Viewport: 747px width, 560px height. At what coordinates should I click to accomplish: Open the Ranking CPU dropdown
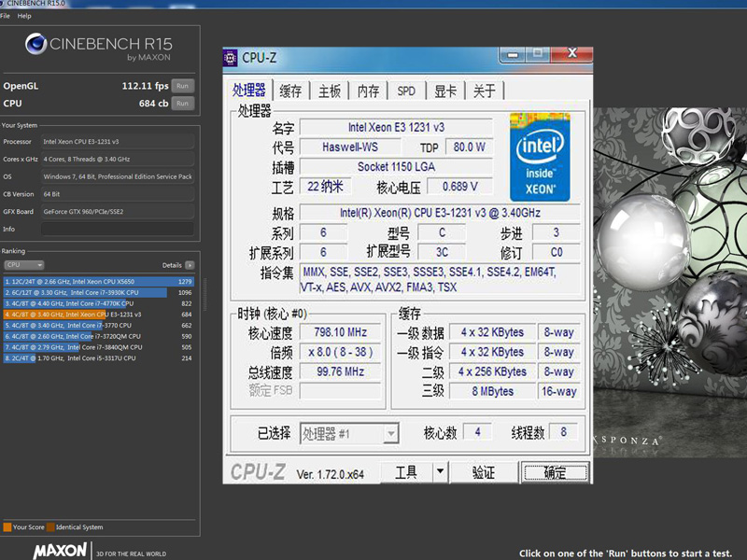[24, 265]
